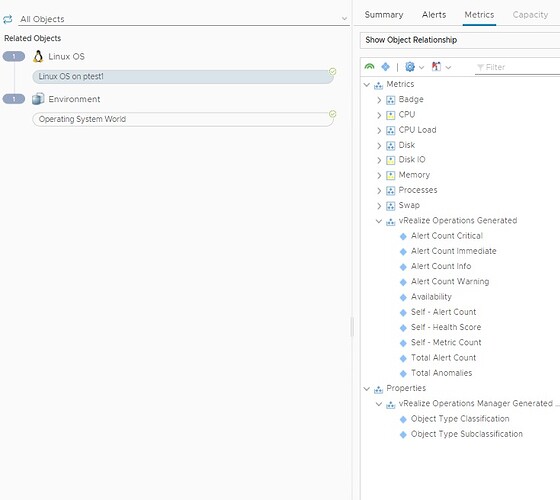The width and height of the screenshot is (560, 500).
Task: Switch to the Alerts tab
Action: [434, 15]
